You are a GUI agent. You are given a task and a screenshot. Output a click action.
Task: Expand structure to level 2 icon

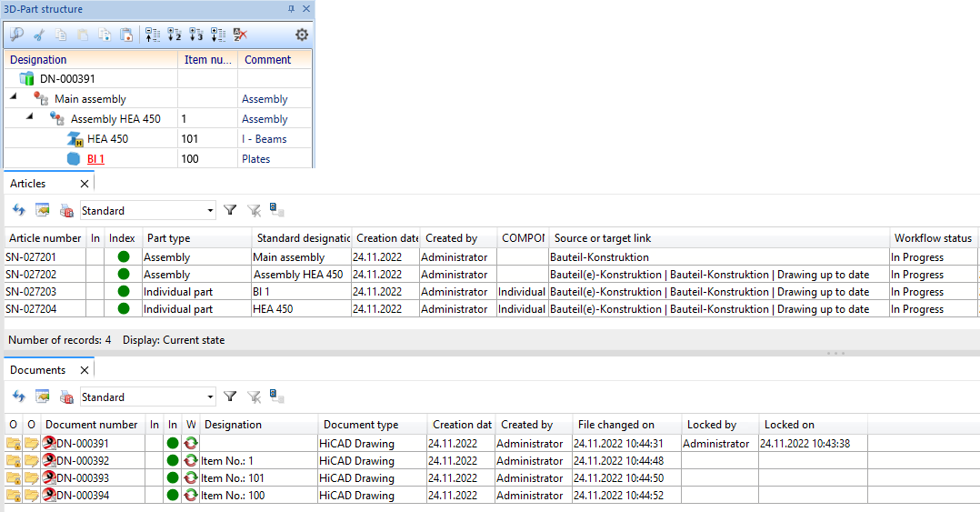175,35
